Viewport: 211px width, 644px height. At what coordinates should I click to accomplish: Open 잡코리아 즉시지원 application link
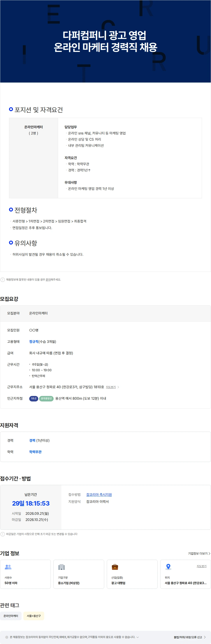click(x=99, y=495)
